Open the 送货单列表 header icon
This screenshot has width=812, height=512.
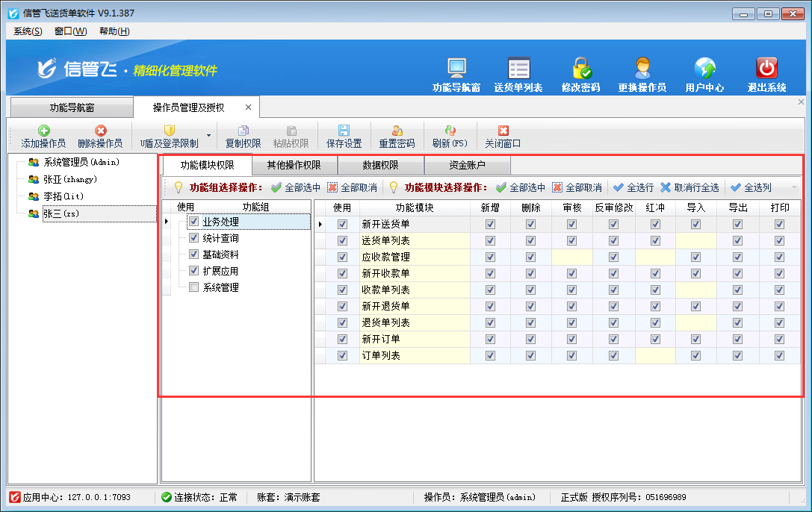click(518, 69)
